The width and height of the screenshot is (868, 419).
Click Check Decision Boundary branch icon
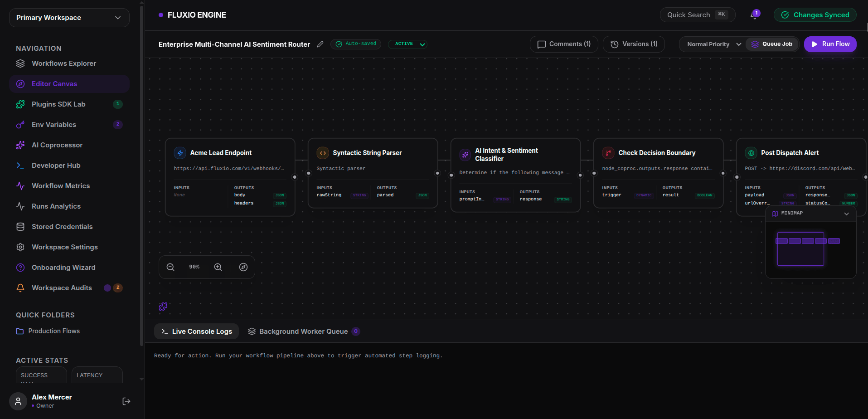pyautogui.click(x=608, y=153)
